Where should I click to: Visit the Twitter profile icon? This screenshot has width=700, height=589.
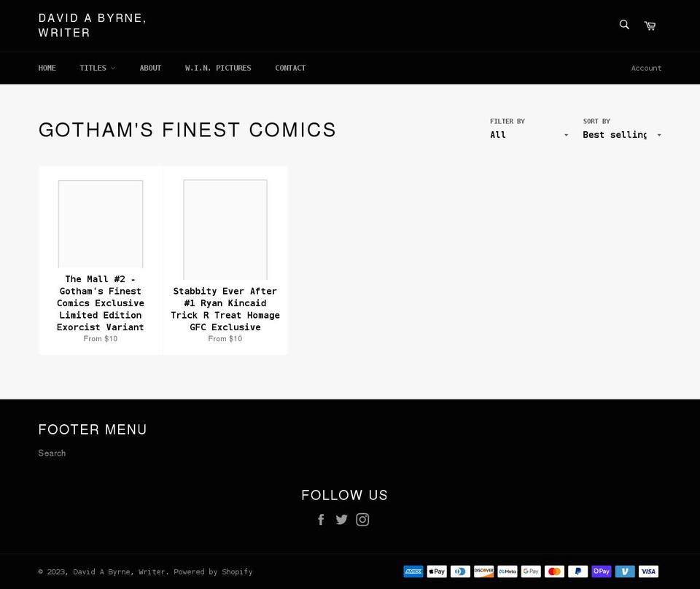(x=341, y=520)
